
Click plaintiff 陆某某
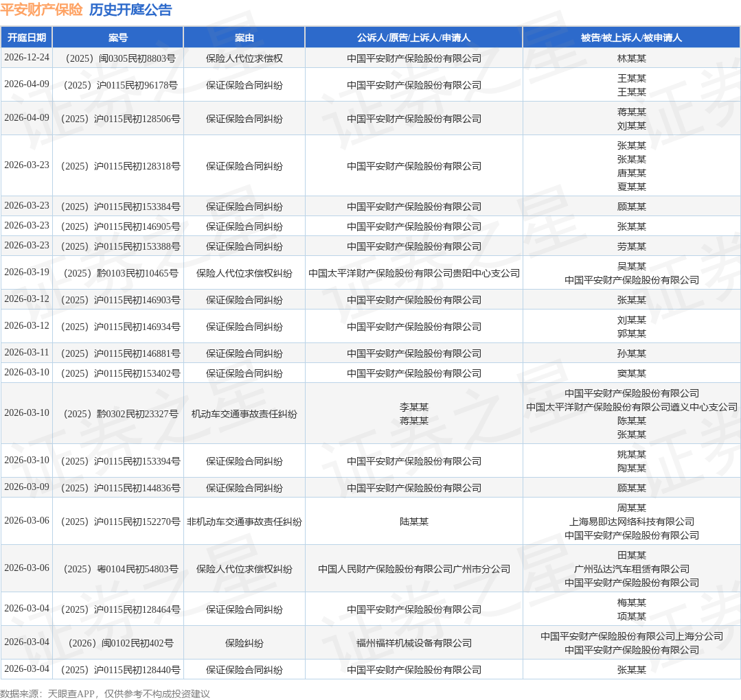coord(414,522)
